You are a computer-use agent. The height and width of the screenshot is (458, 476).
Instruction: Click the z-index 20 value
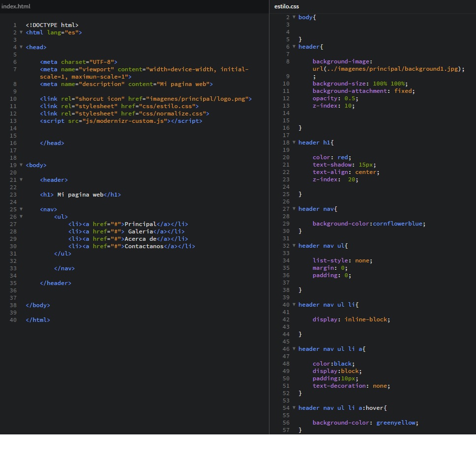[x=351, y=179]
